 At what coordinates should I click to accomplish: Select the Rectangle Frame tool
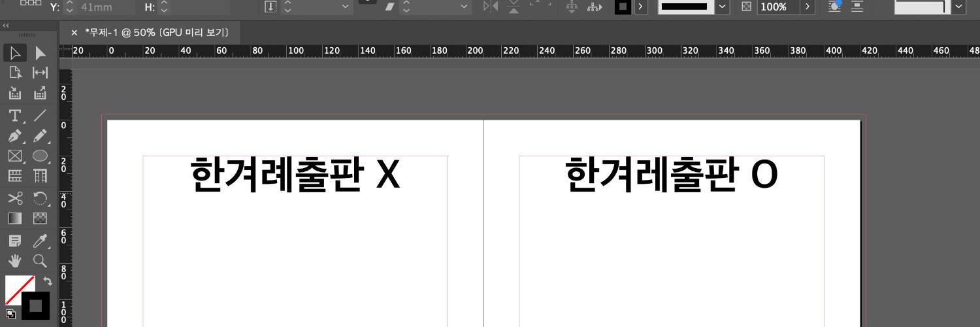tap(15, 156)
